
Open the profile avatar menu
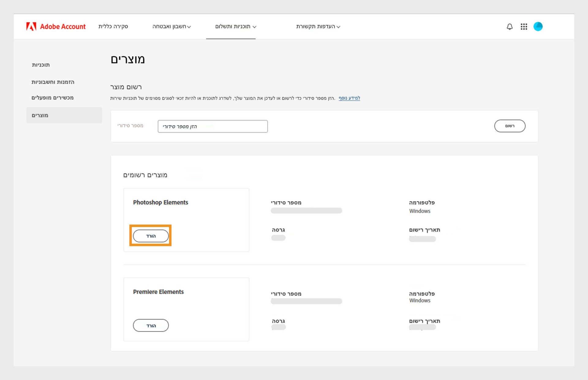click(538, 27)
